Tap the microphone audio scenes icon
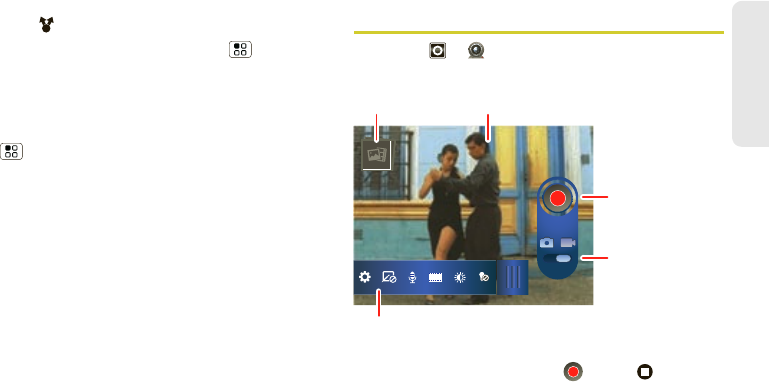This screenshot has width=769, height=382. [x=412, y=278]
